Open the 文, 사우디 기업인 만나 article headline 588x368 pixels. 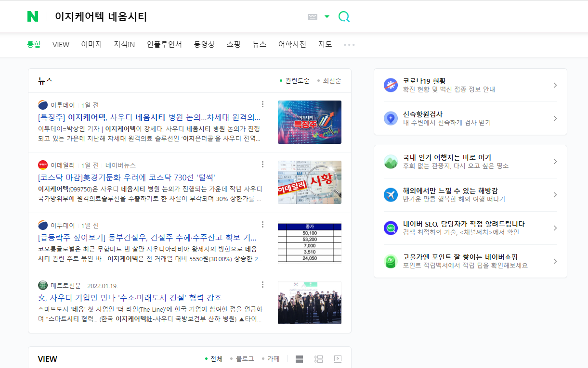coord(130,298)
